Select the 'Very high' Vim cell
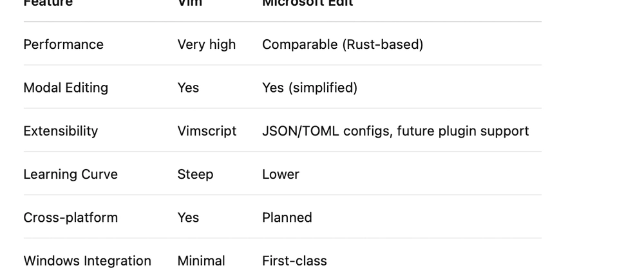 click(x=207, y=44)
